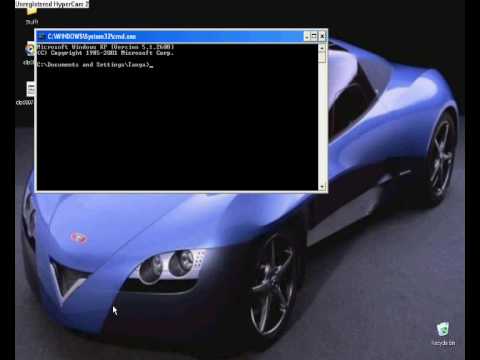Select the white document file icon on desktop
The width and height of the screenshot is (480, 360).
[x=31, y=89]
